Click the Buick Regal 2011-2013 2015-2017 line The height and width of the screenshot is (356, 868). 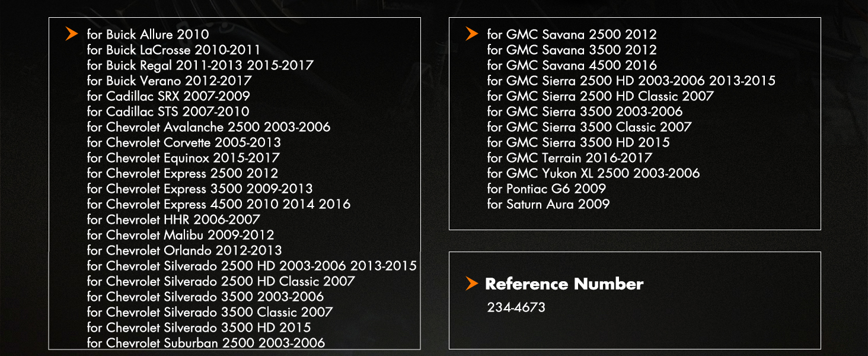click(200, 65)
